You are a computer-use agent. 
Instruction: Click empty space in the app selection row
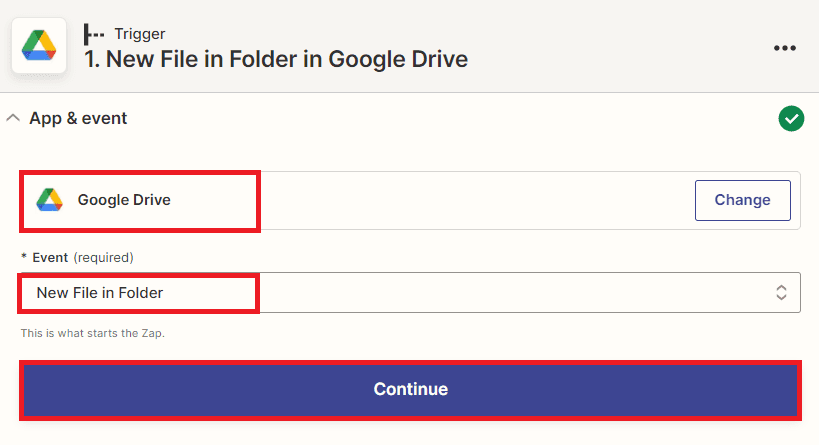coord(470,200)
